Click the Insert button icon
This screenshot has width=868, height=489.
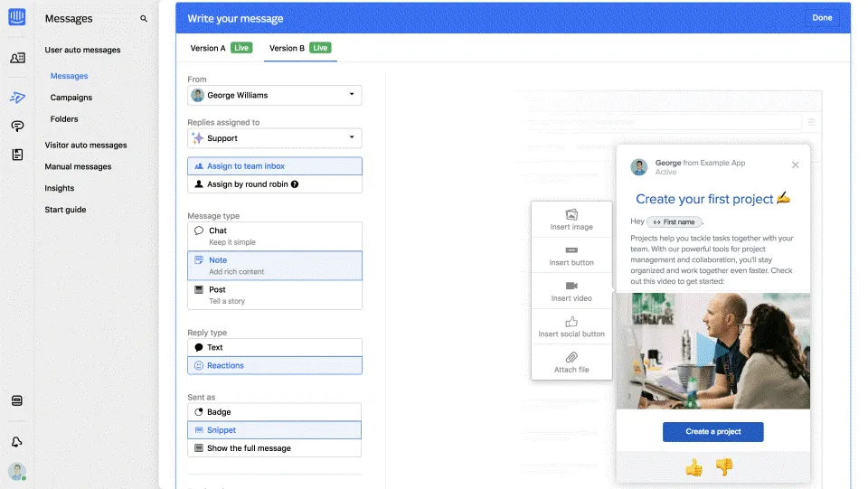click(571, 250)
